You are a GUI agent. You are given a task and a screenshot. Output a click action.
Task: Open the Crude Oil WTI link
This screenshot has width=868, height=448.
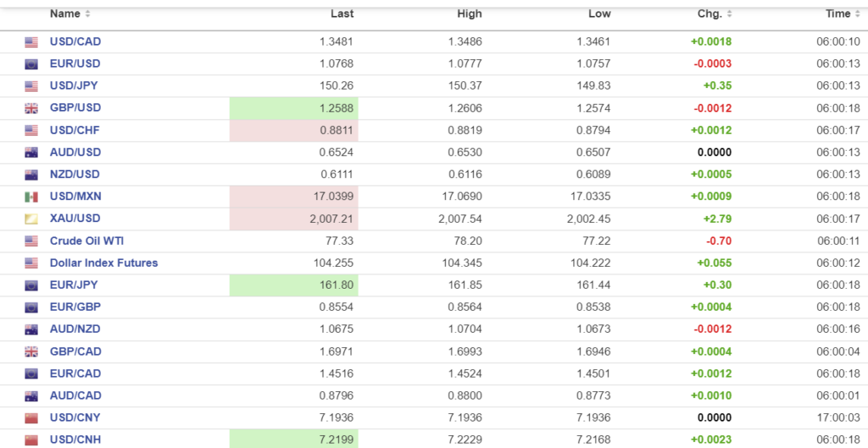pos(86,241)
